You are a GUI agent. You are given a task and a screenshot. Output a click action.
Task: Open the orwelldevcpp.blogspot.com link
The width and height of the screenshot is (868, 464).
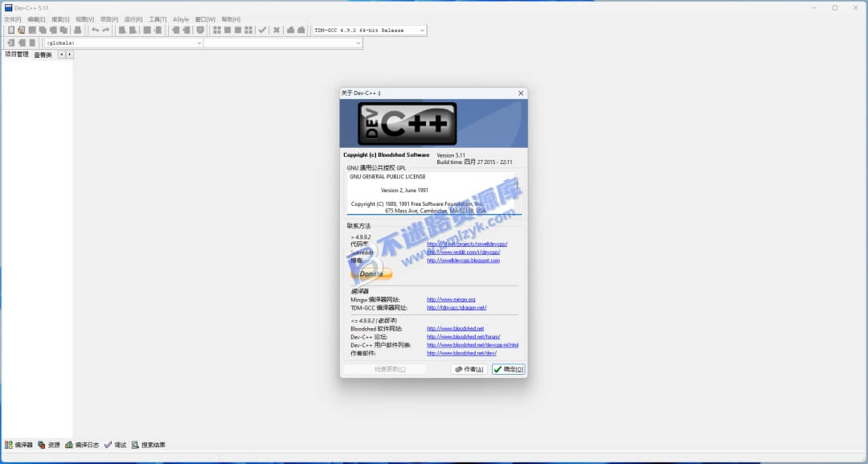464,261
